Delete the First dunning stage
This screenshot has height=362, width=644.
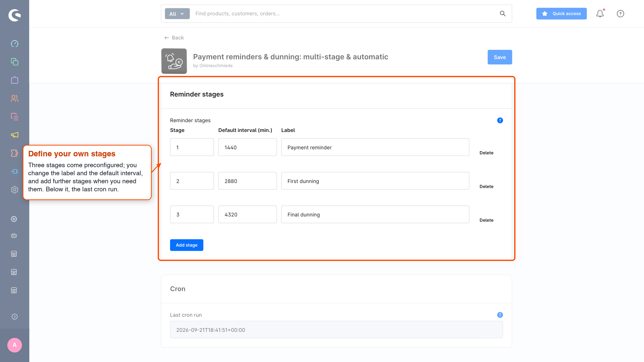tap(487, 187)
